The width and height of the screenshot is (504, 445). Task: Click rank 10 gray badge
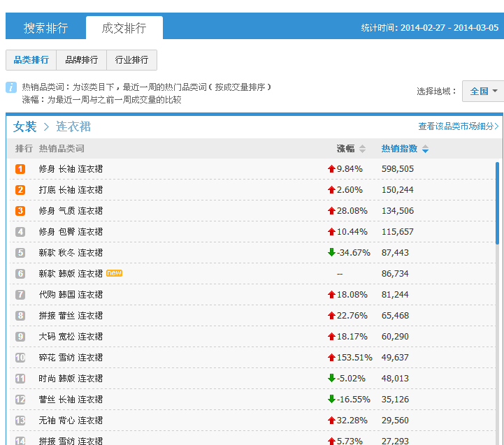click(x=20, y=357)
